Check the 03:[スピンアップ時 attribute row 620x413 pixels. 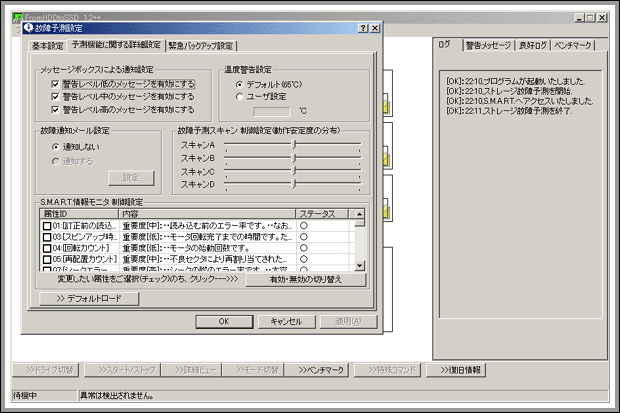(x=47, y=237)
